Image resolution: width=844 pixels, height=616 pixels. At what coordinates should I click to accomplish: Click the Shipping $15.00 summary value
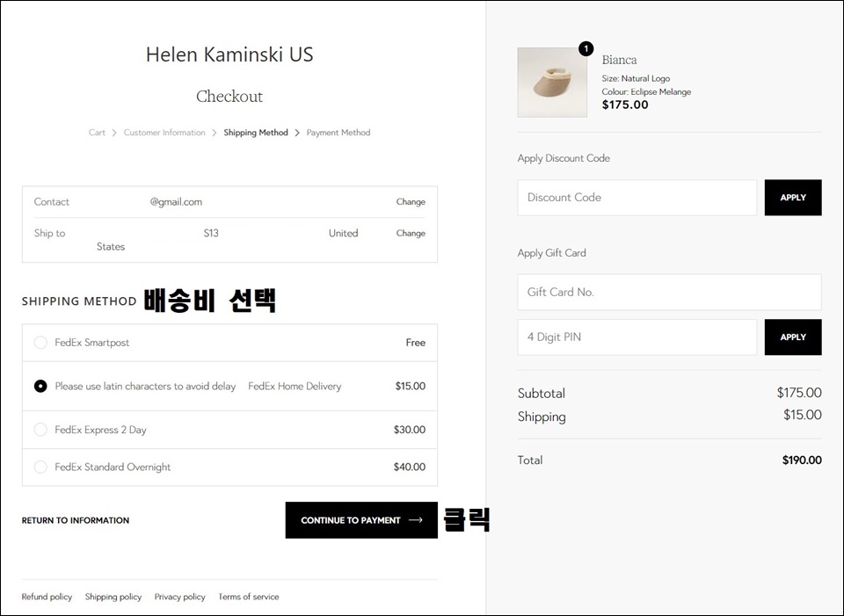point(802,415)
